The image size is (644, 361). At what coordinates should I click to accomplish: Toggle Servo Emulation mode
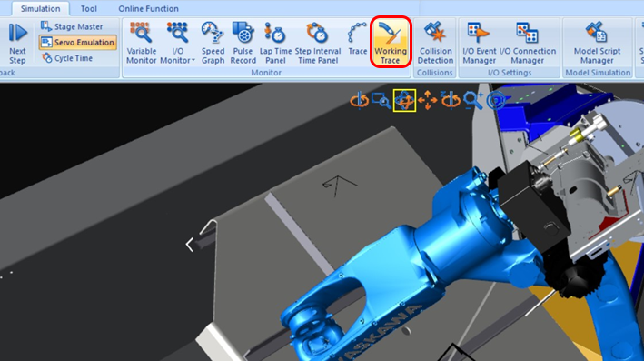click(x=78, y=43)
